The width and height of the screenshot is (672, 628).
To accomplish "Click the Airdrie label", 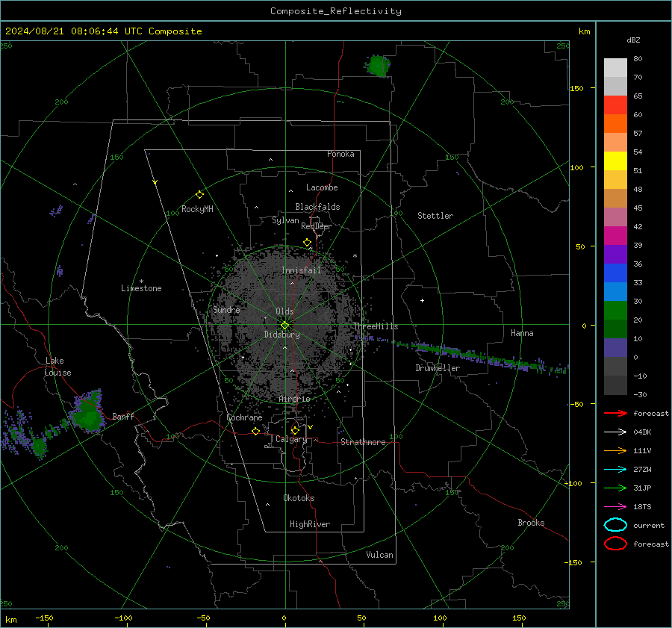I will coord(294,399).
